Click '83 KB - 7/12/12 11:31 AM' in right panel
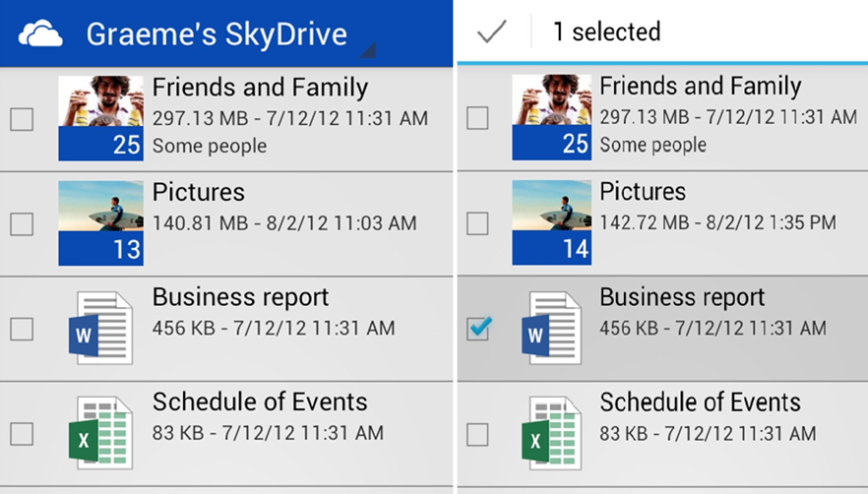 pyautogui.click(x=708, y=434)
